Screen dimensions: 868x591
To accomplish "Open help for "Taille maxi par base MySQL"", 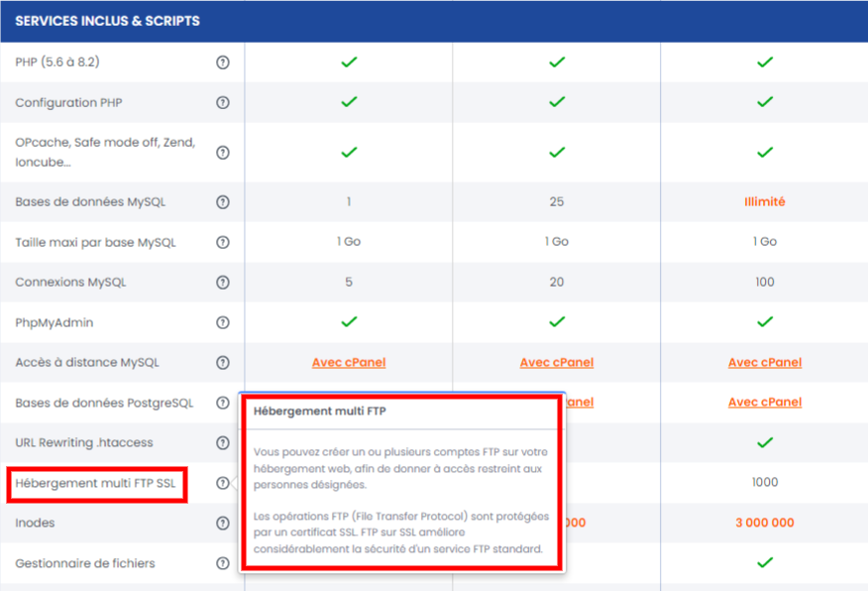I will (222, 241).
